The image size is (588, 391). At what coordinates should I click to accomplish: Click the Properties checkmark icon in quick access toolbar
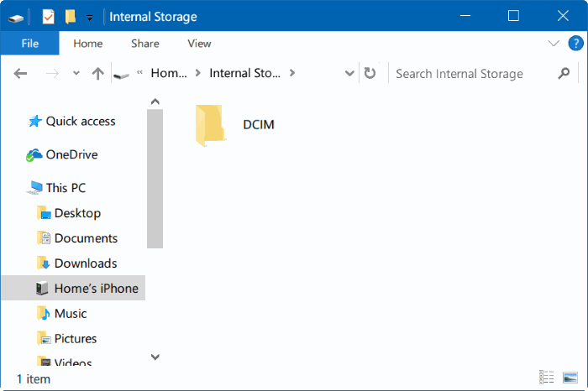[49, 17]
